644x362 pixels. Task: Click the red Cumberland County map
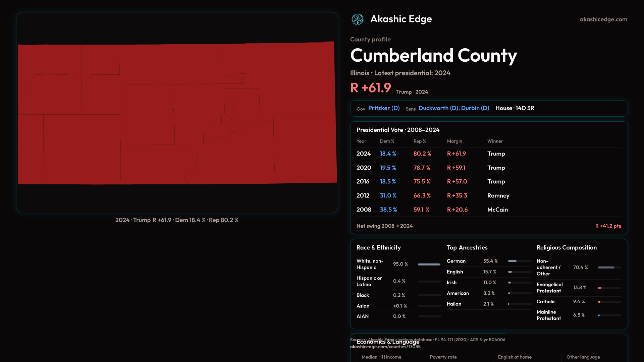pyautogui.click(x=177, y=113)
